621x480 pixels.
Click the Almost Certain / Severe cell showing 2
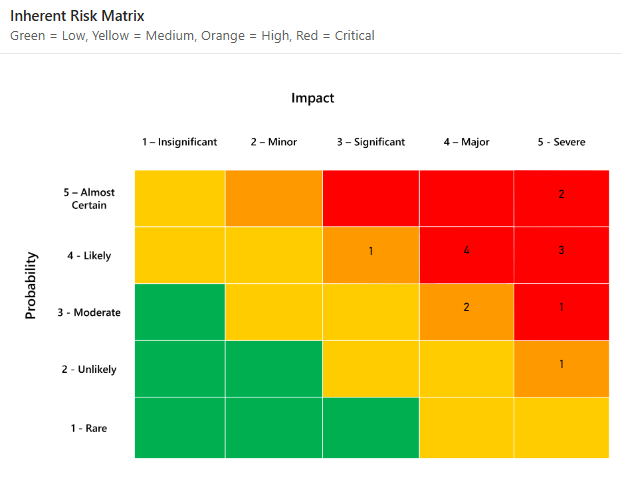pyautogui.click(x=561, y=198)
